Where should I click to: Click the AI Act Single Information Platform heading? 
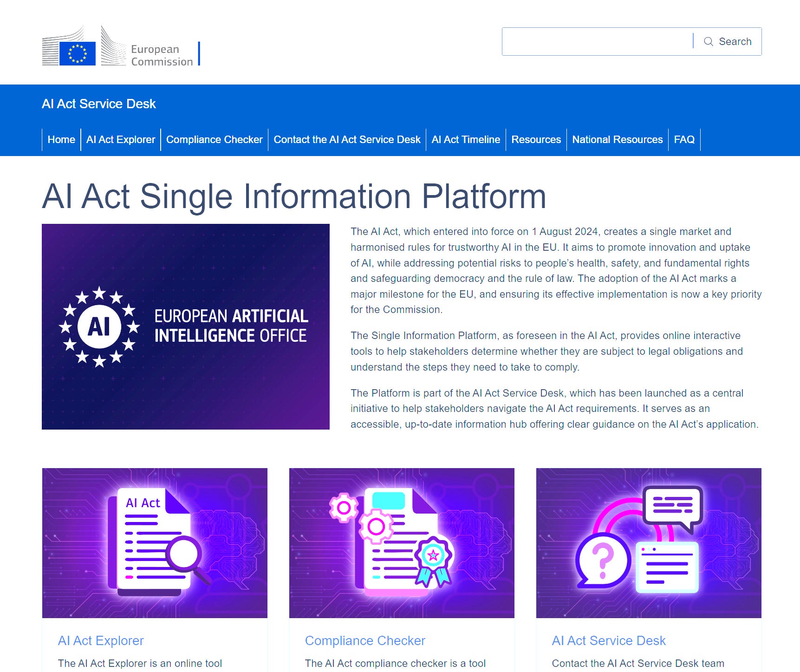click(294, 196)
